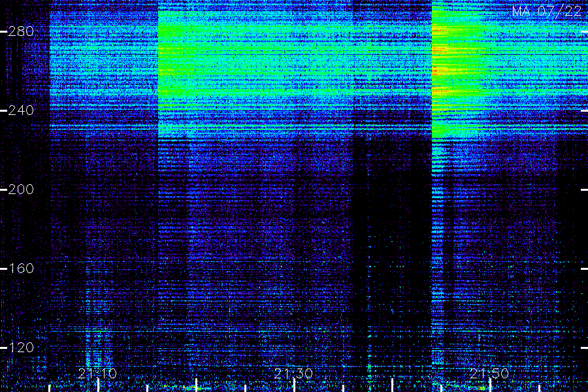Click the 160 frequency axis label
The width and height of the screenshot is (588, 392).
[x=21, y=269]
